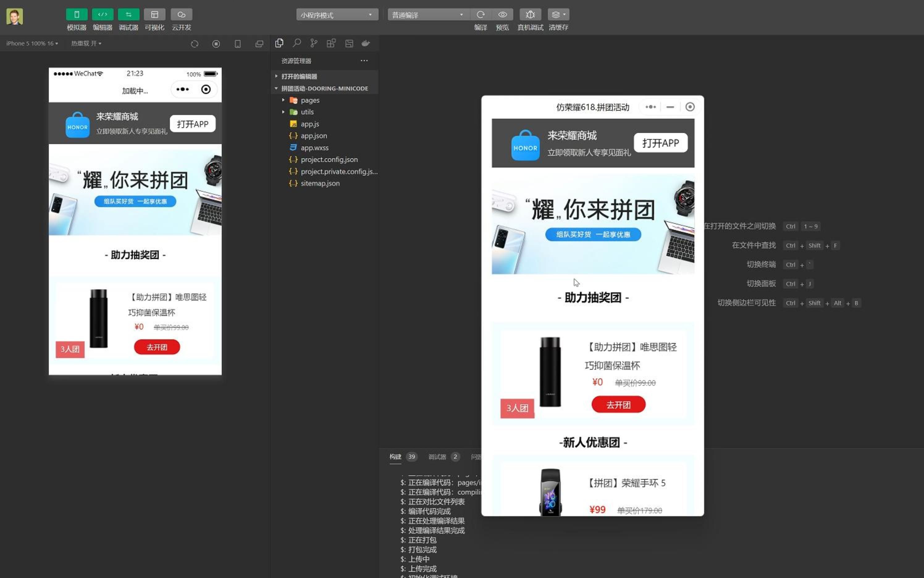
Task: Open the 小程序模式 mode dropdown
Action: (x=337, y=15)
